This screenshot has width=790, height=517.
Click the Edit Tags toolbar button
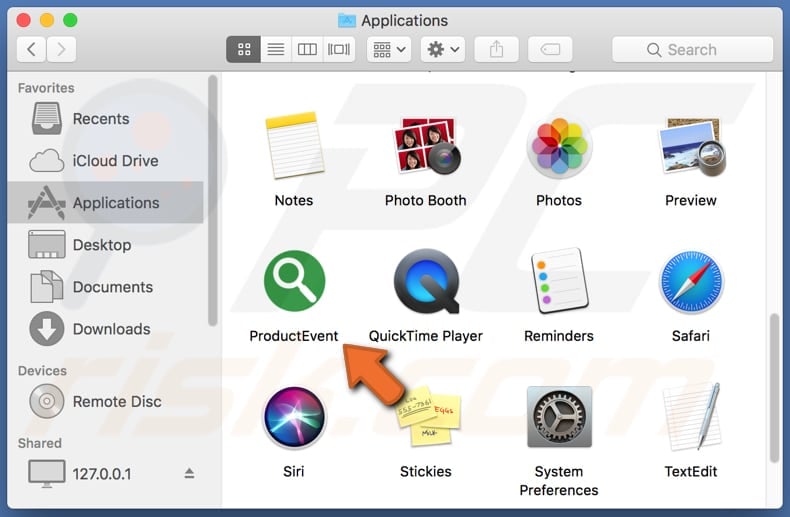tap(550, 49)
